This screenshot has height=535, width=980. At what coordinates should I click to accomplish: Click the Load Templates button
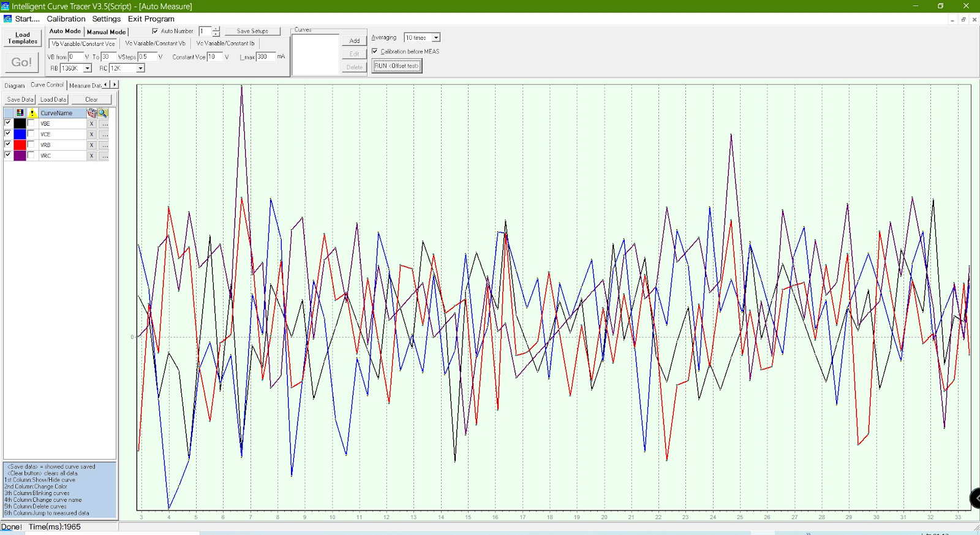point(23,38)
